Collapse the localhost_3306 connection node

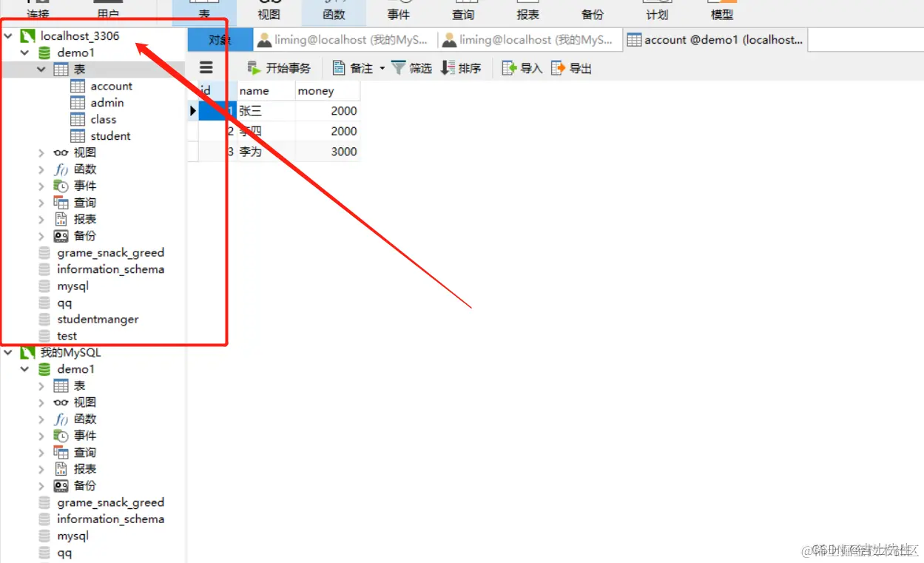click(8, 36)
